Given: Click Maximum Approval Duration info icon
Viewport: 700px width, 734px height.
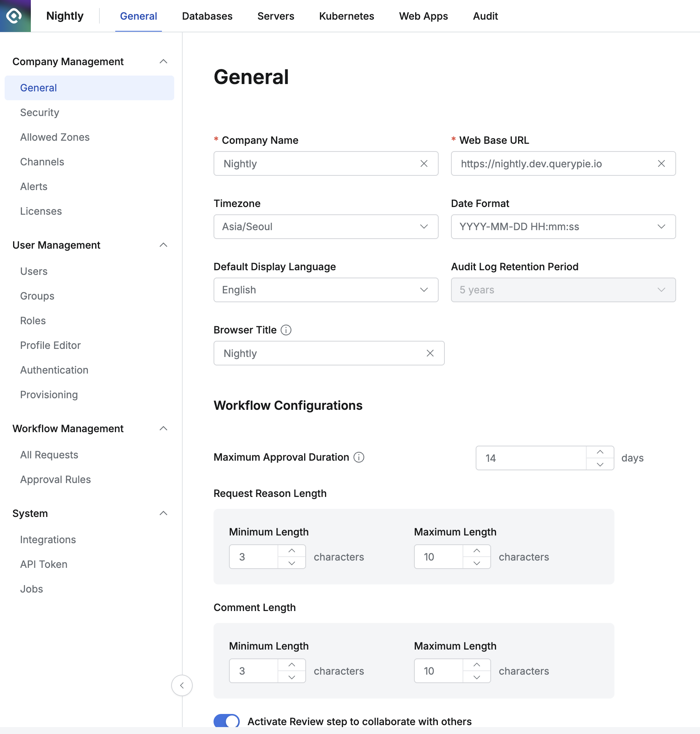Looking at the screenshot, I should pyautogui.click(x=359, y=457).
